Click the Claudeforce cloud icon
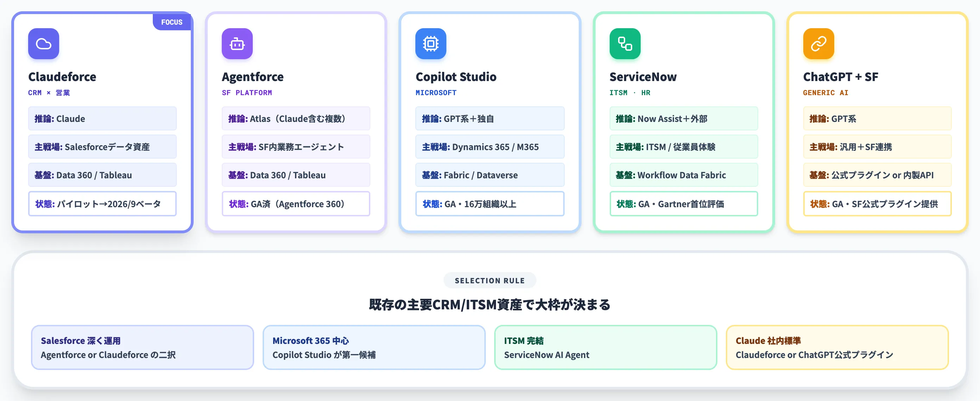The height and width of the screenshot is (401, 980). [43, 44]
